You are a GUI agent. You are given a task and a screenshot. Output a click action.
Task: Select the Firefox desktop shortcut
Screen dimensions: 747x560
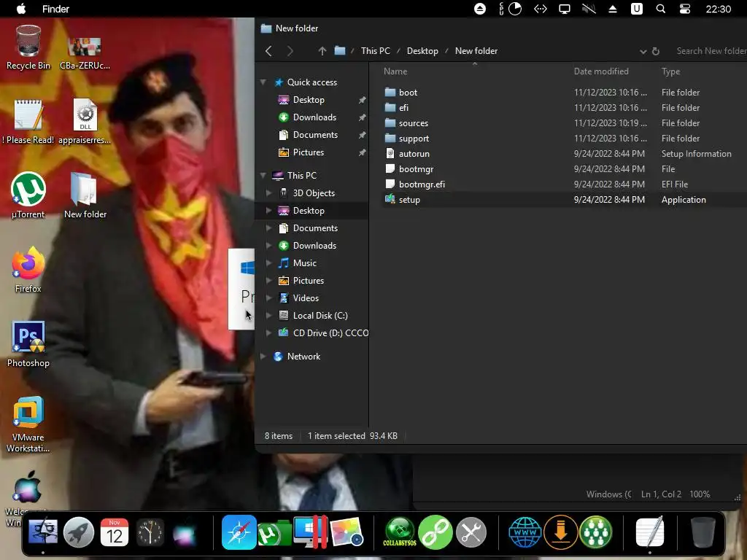click(28, 270)
